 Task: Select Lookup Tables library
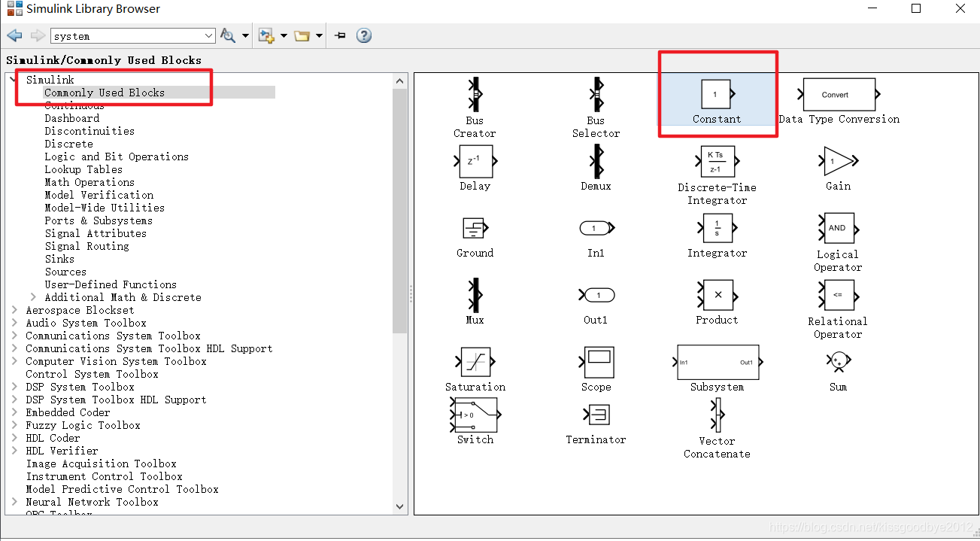(x=83, y=169)
